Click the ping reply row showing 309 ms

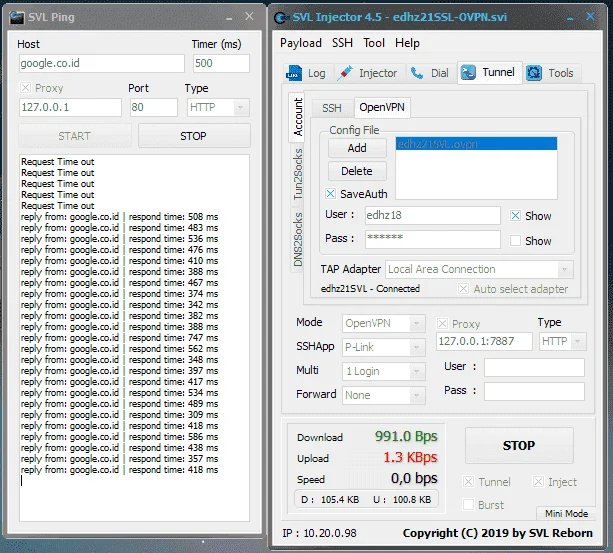[120, 415]
